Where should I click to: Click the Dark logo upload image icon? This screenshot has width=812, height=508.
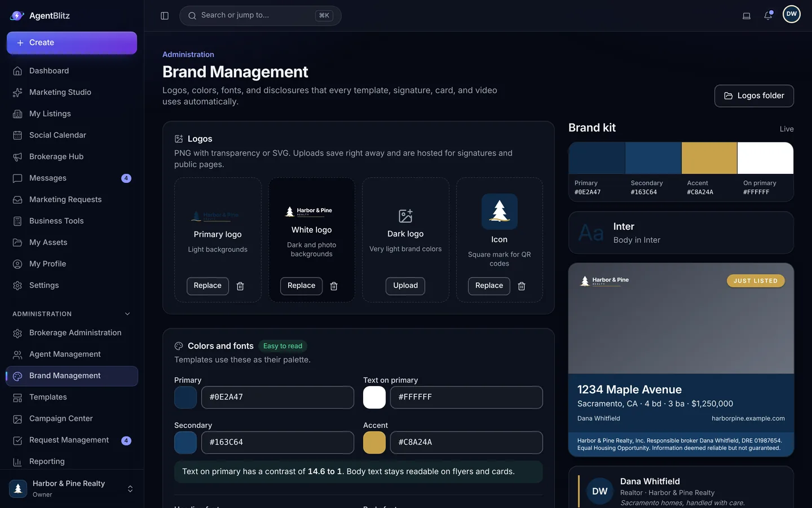tap(405, 216)
